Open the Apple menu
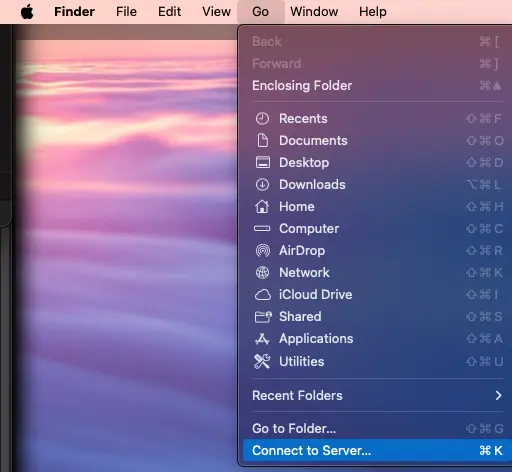This screenshot has height=472, width=512. [x=27, y=12]
